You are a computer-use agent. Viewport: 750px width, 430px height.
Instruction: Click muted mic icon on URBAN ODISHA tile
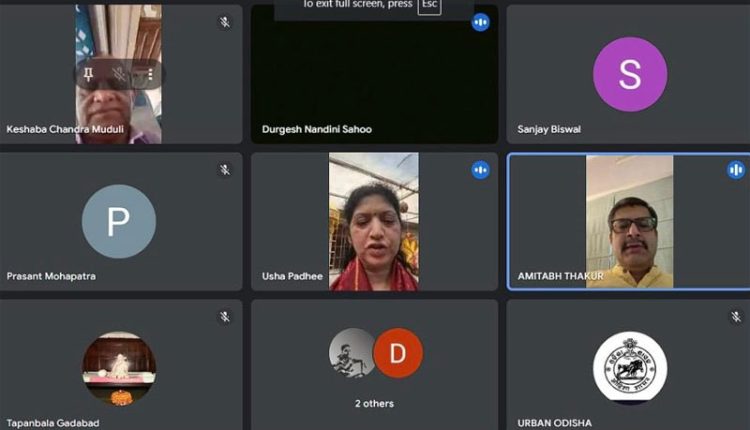pos(736,317)
